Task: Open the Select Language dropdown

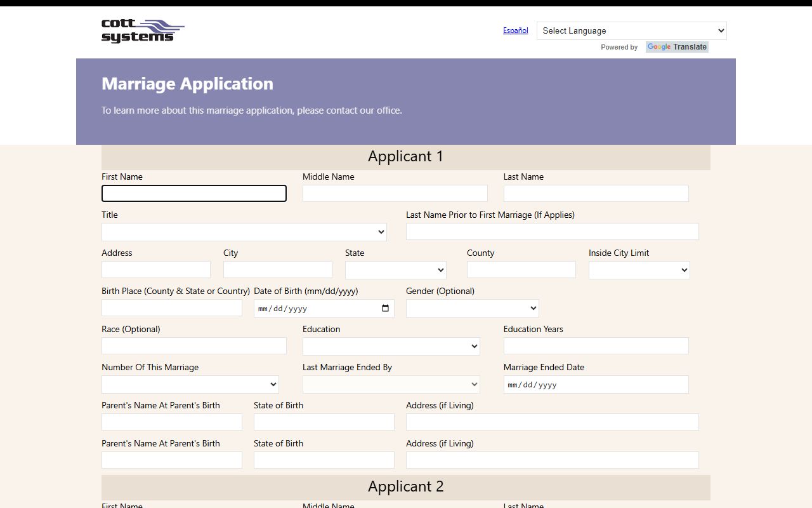Action: [632, 30]
